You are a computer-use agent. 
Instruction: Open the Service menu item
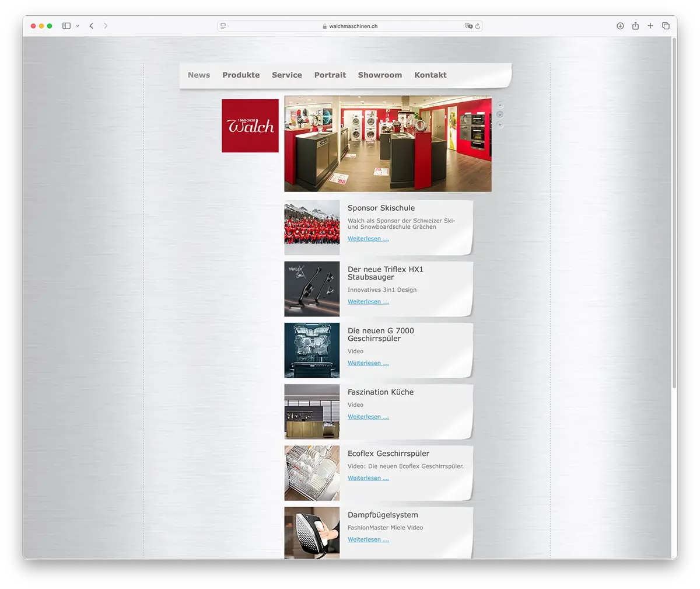pyautogui.click(x=287, y=75)
